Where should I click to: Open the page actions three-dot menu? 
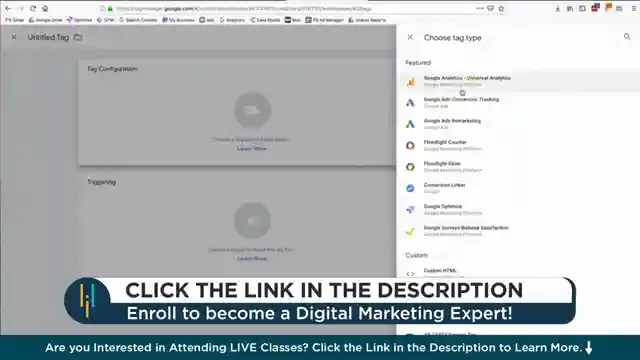click(x=480, y=8)
